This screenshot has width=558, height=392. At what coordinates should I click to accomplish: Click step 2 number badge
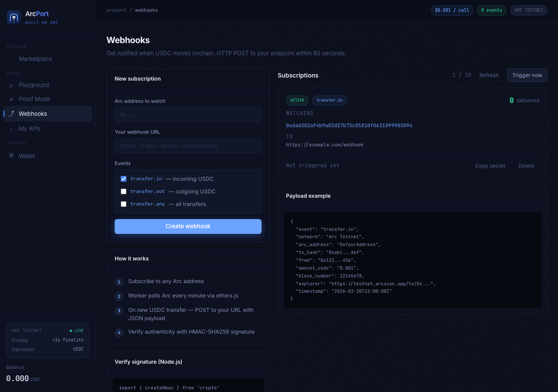tap(119, 297)
